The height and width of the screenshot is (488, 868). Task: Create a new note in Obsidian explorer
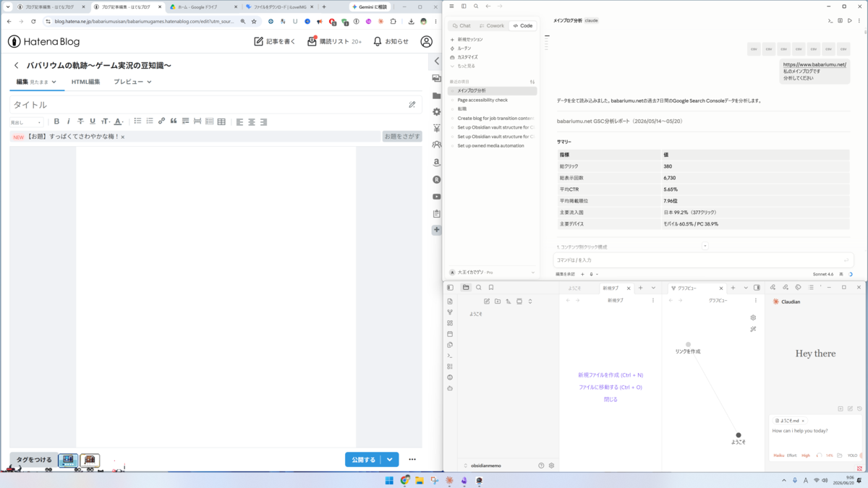[x=487, y=301]
